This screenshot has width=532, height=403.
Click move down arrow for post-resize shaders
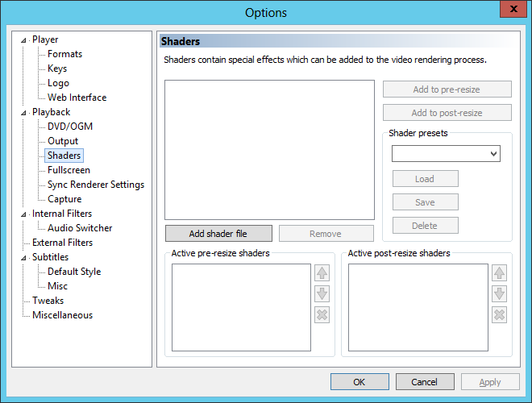[499, 294]
